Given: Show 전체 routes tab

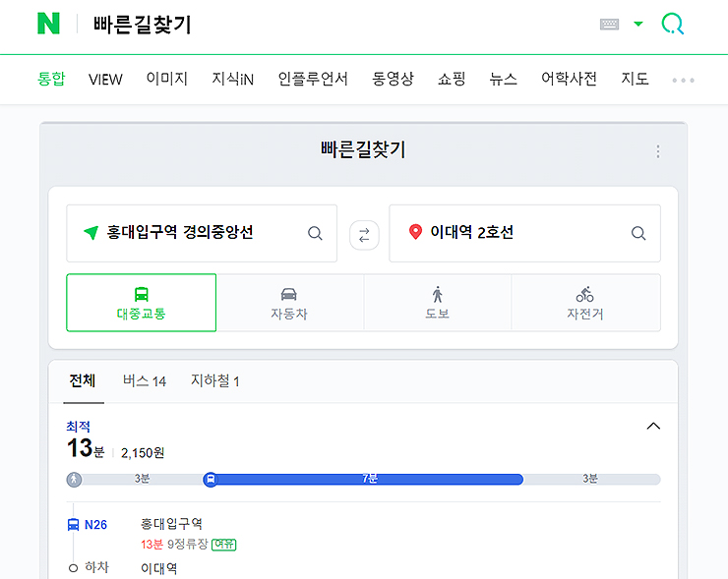Looking at the screenshot, I should (x=83, y=380).
